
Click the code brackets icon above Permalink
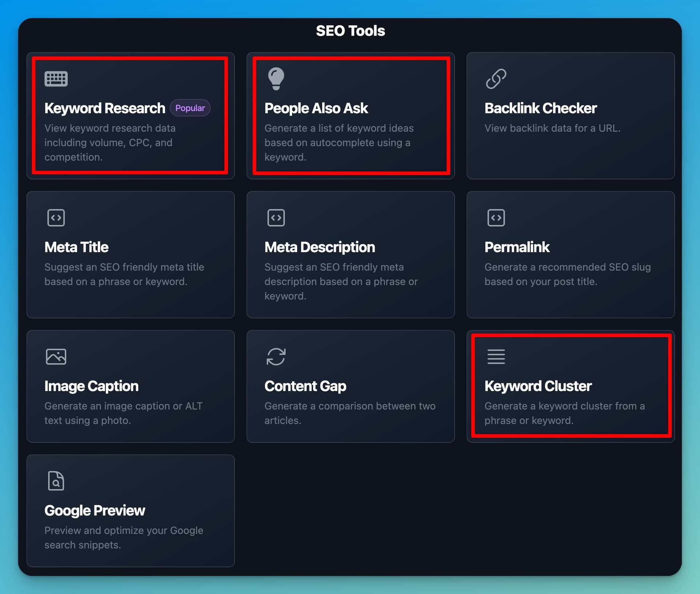coord(496,217)
